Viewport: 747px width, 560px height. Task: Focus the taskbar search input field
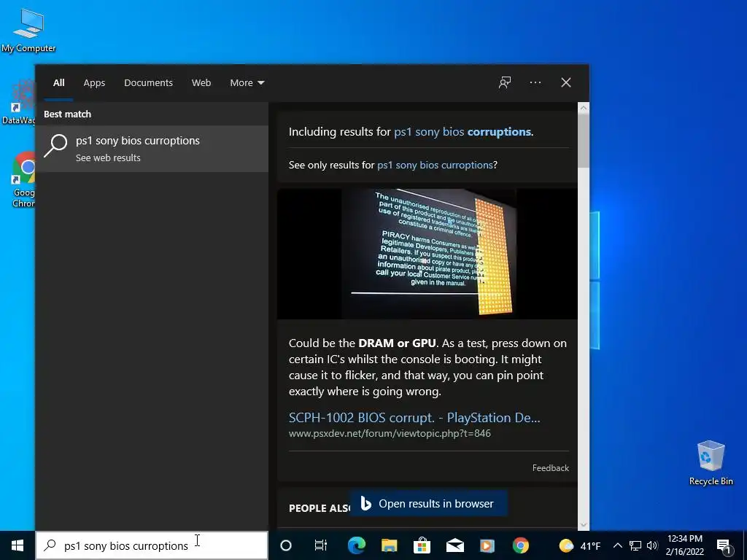(152, 545)
